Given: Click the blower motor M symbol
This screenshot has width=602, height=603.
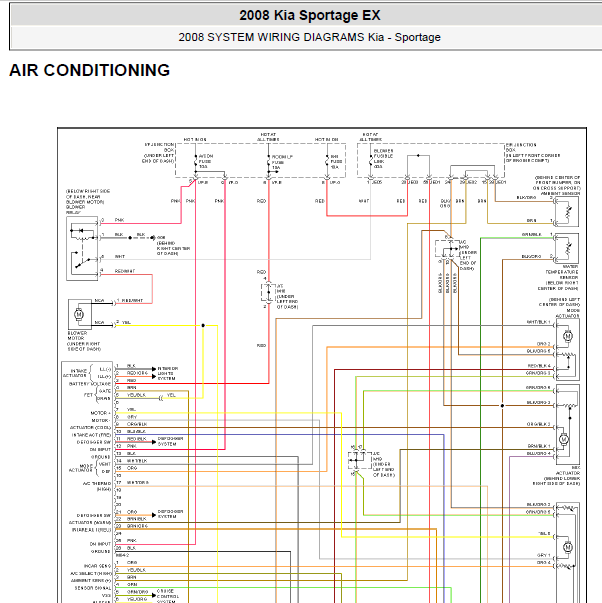Looking at the screenshot, I should click(79, 314).
